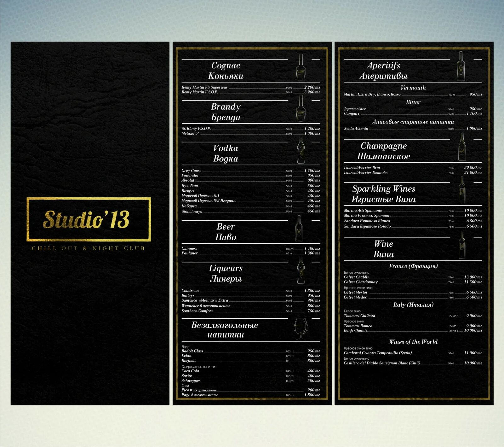Click the Безалкагольные напитки heading
Viewport: 504px width, 447px height.
point(225,330)
